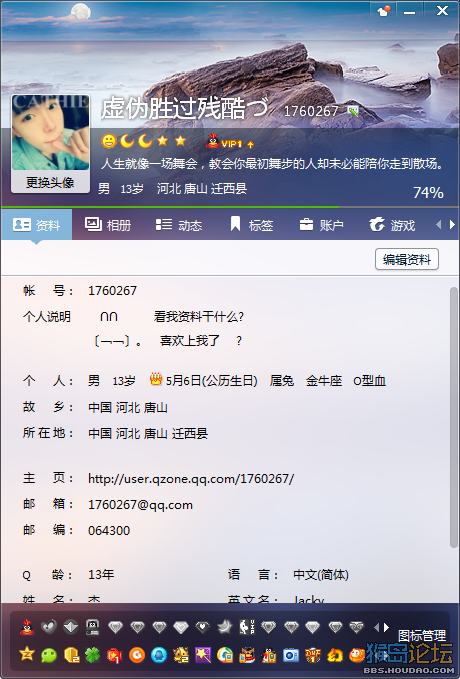Screen dimensions: 460x679
Task: Click the green four-leaf clover icon
Action: [x=93, y=655]
